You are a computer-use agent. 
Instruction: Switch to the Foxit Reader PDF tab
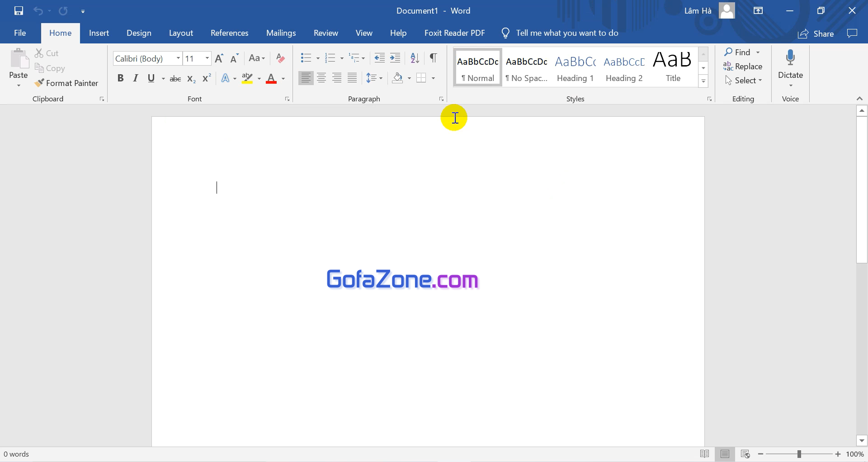[454, 33]
